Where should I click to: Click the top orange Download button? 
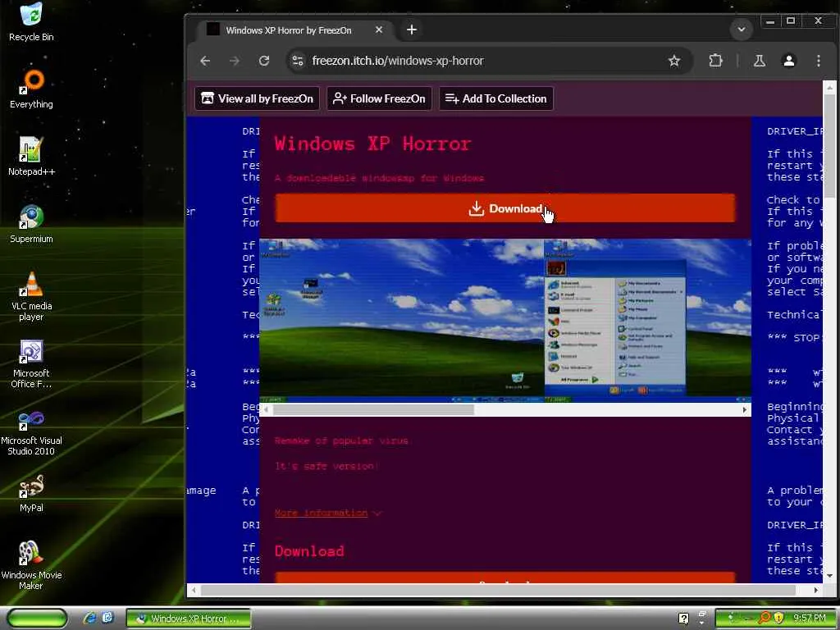505,208
